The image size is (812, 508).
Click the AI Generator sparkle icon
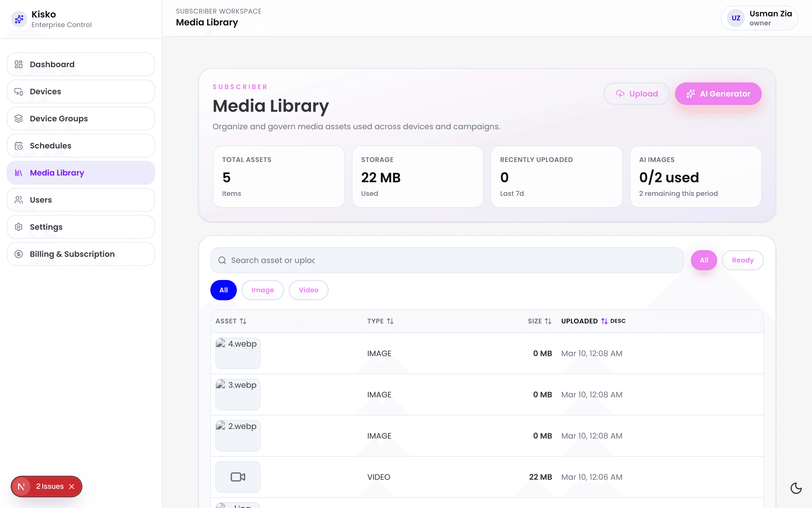point(690,94)
